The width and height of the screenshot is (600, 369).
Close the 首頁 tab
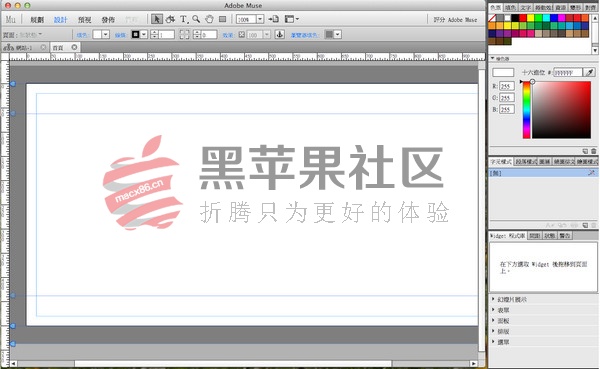[x=74, y=47]
